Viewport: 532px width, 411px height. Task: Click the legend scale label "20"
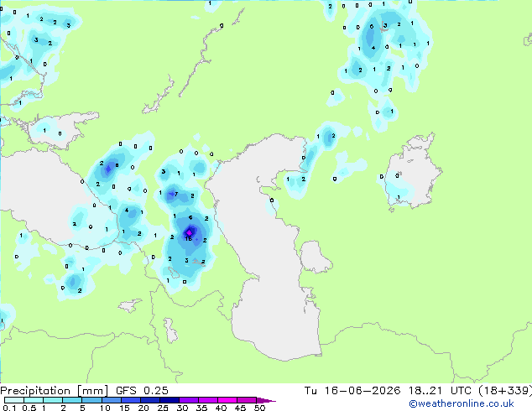143,408
